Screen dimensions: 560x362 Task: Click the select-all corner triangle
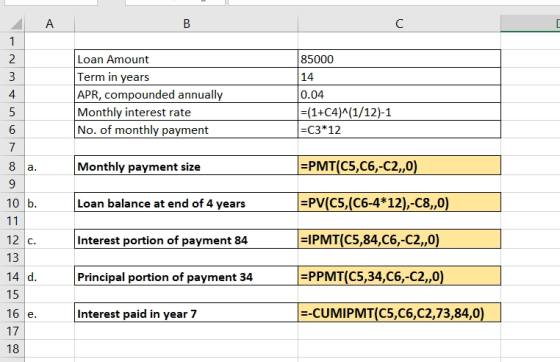16,24
